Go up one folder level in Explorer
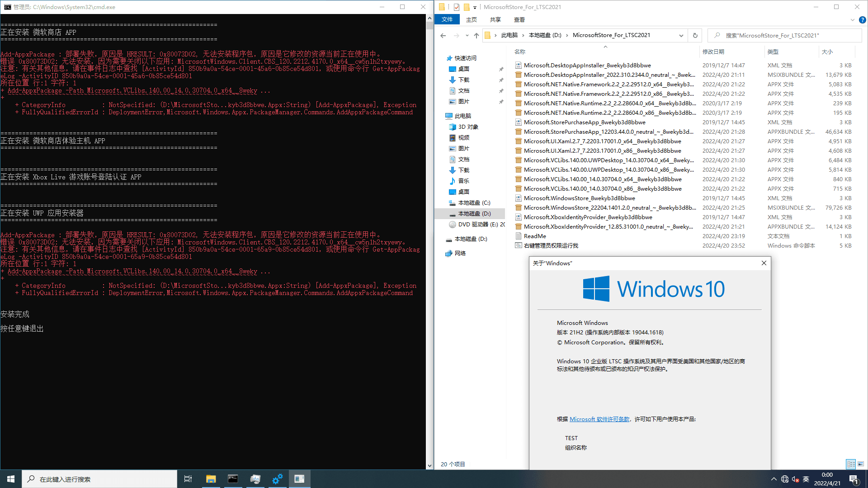 [476, 35]
